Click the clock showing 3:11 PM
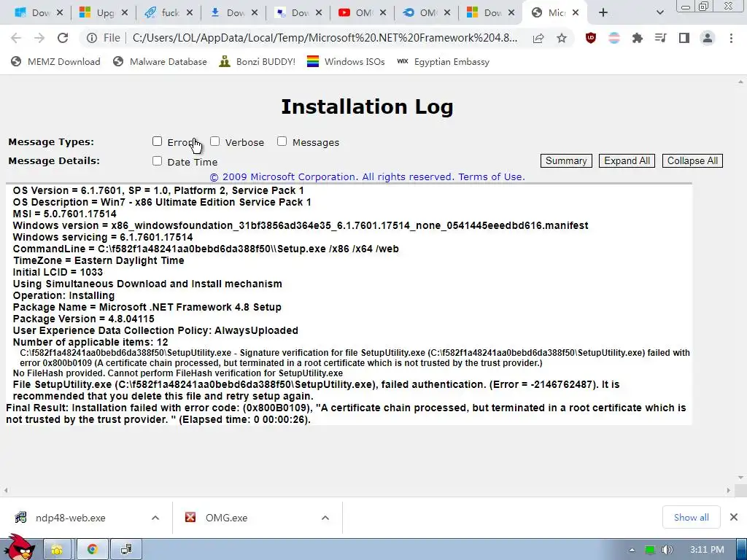Viewport: 747px width, 560px height. point(707,550)
